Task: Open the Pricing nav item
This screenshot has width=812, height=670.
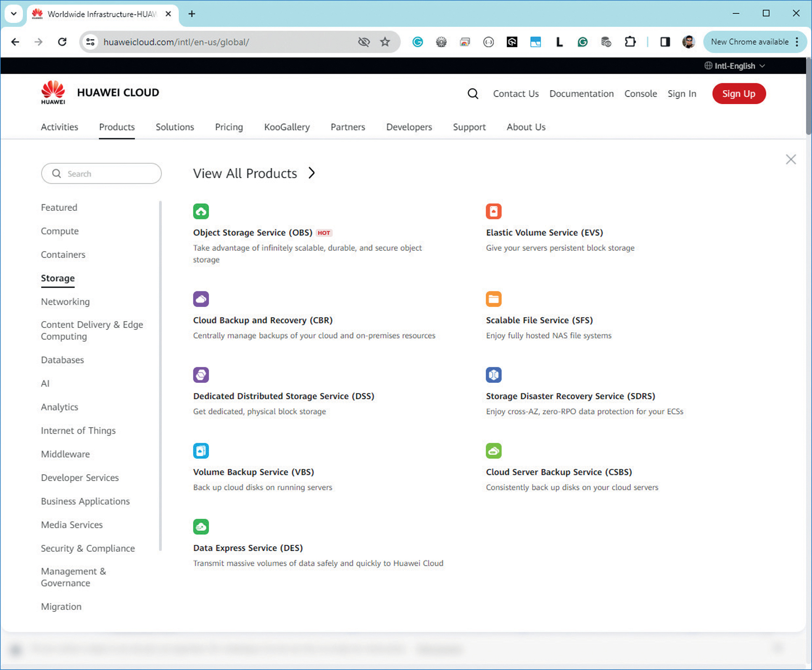Action: tap(229, 127)
